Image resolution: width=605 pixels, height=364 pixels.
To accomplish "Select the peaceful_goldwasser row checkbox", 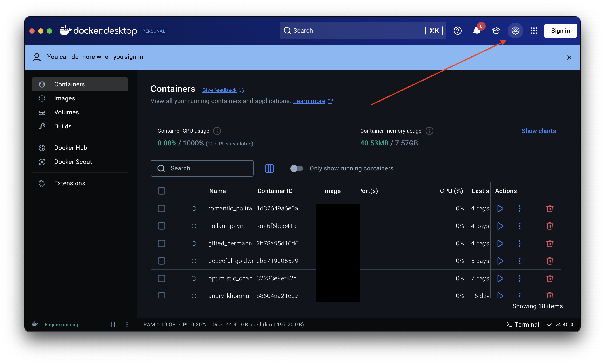I will (161, 261).
